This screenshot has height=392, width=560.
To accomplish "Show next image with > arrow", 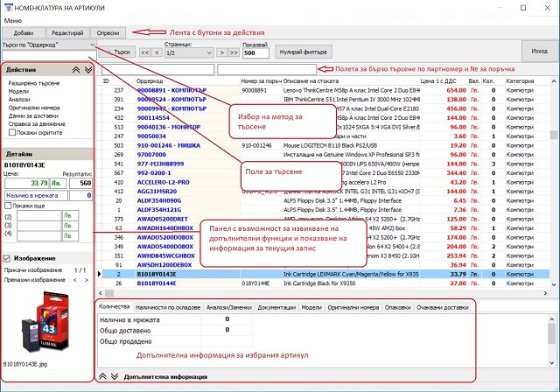I will click(x=86, y=280).
